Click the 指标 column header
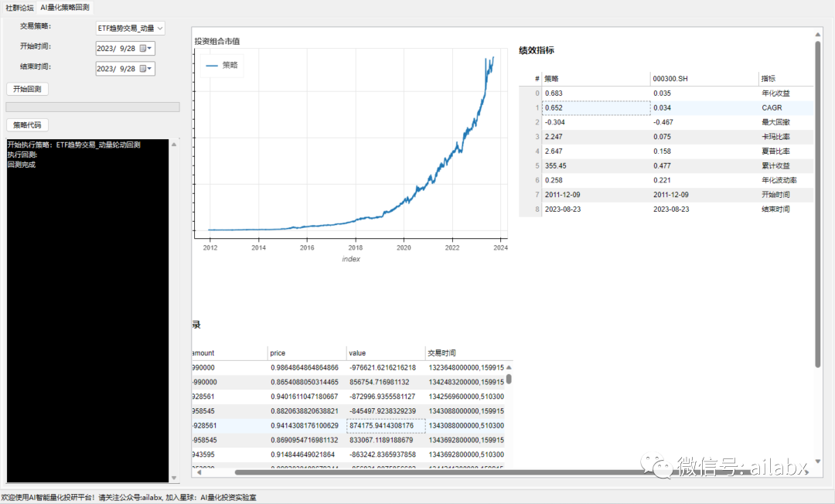 point(786,79)
